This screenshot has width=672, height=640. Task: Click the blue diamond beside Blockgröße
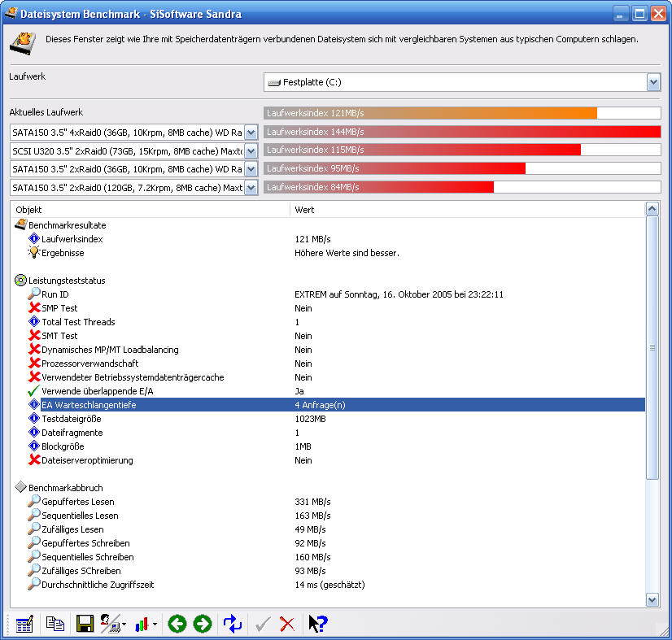pyautogui.click(x=34, y=446)
